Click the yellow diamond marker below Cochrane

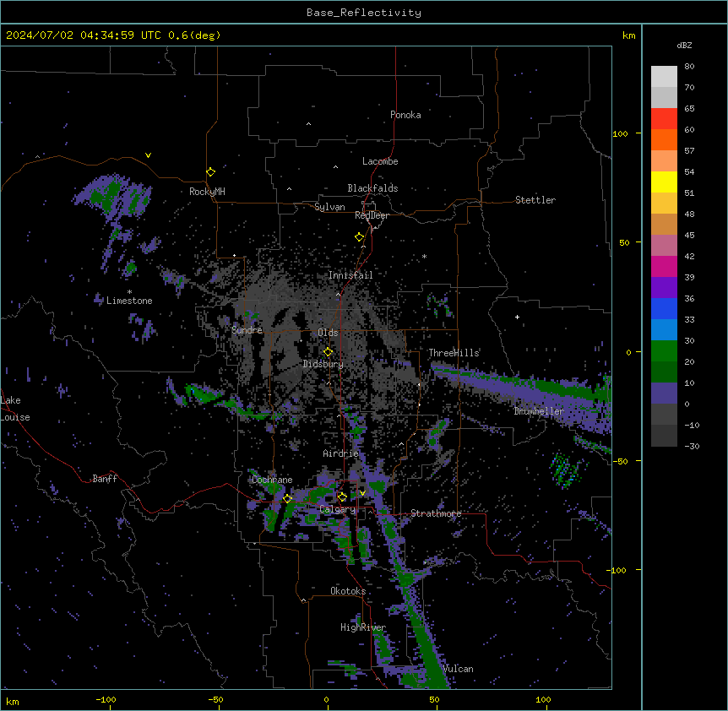coord(287,498)
